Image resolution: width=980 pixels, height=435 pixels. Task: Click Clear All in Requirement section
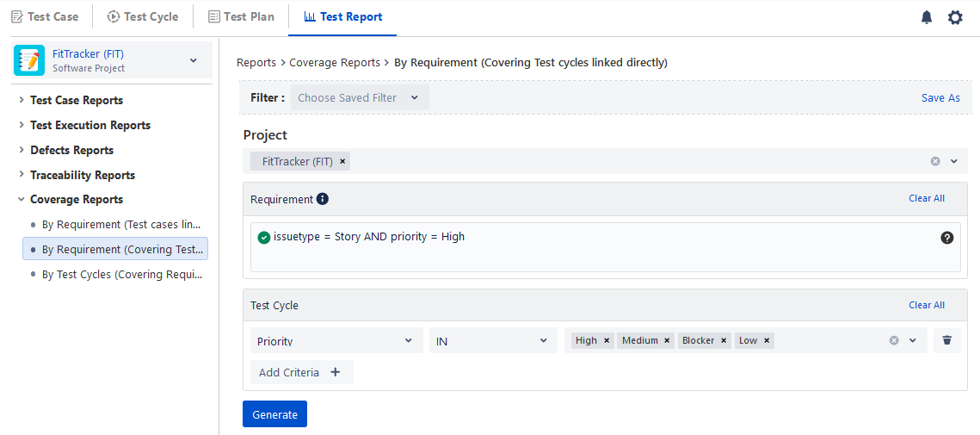(x=927, y=198)
